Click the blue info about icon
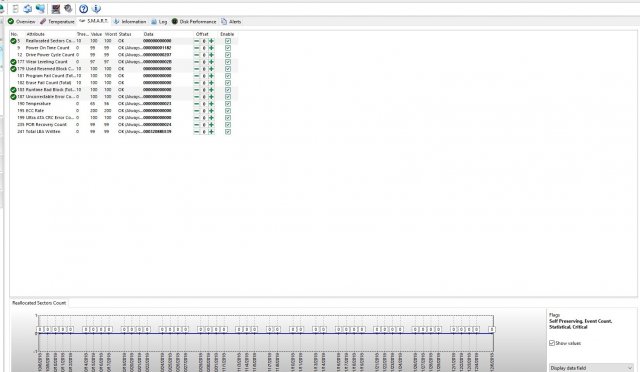The width and height of the screenshot is (640, 372). click(x=96, y=9)
